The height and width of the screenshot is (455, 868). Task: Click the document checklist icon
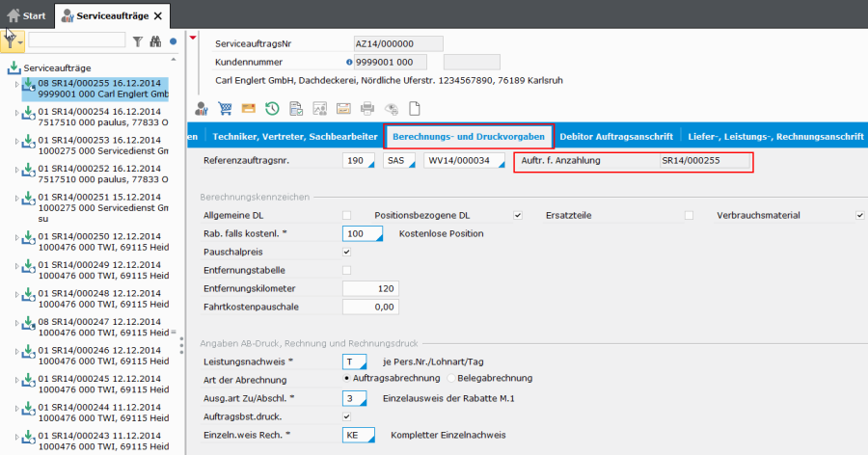pyautogui.click(x=296, y=109)
